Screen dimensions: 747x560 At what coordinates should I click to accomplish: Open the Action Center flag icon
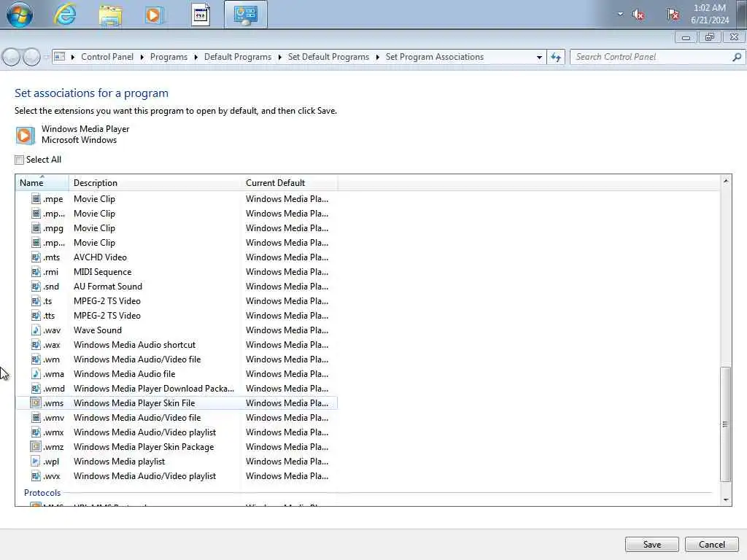(x=673, y=15)
